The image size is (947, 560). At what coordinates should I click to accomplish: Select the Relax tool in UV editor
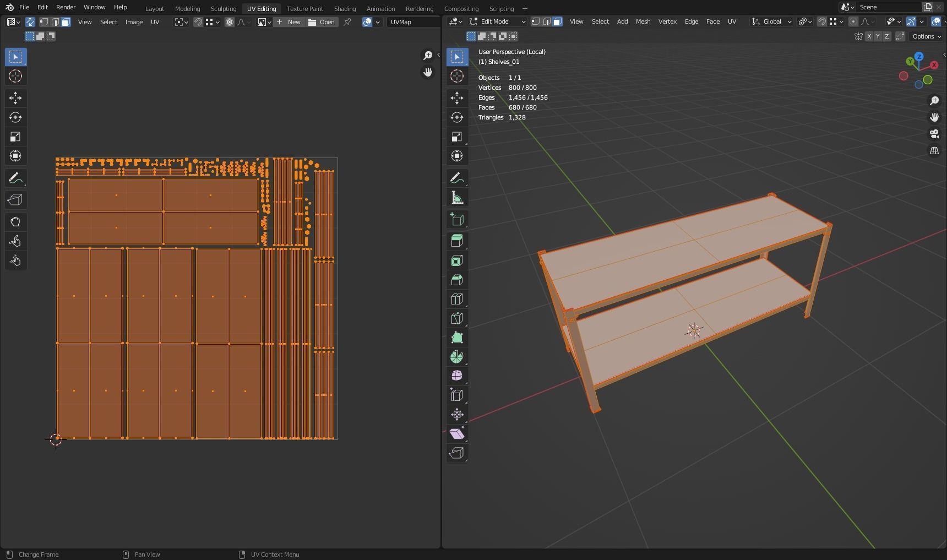click(15, 241)
